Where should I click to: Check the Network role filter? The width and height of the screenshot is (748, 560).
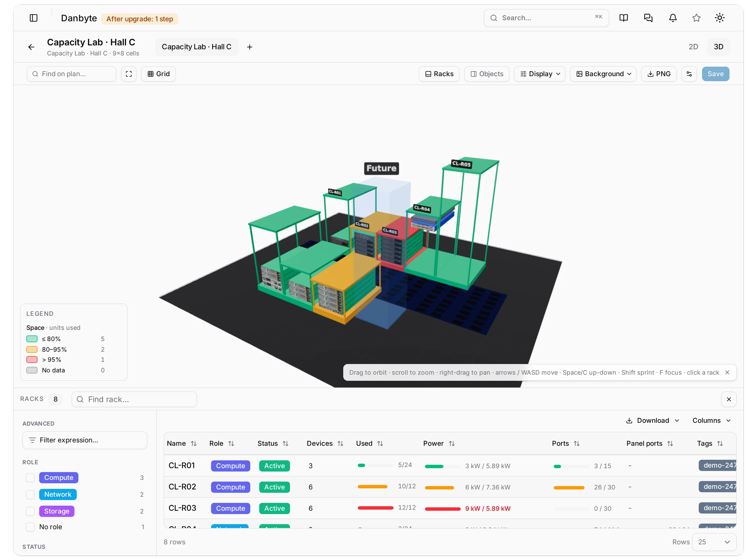click(30, 494)
